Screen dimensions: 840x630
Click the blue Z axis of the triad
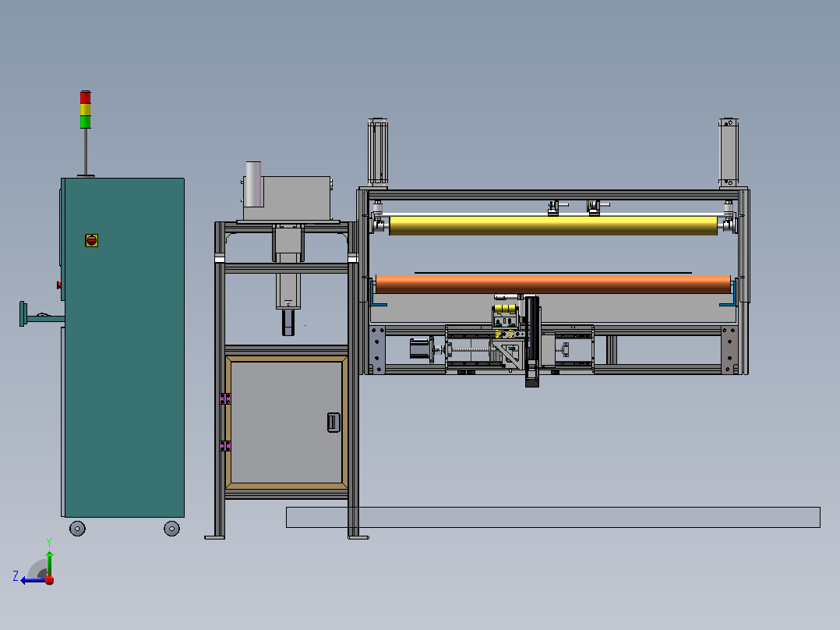[x=33, y=580]
